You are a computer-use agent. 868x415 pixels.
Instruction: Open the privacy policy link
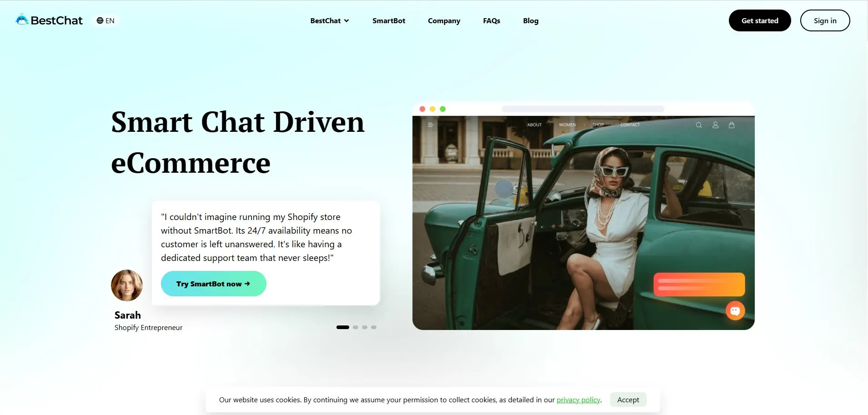[578, 400]
